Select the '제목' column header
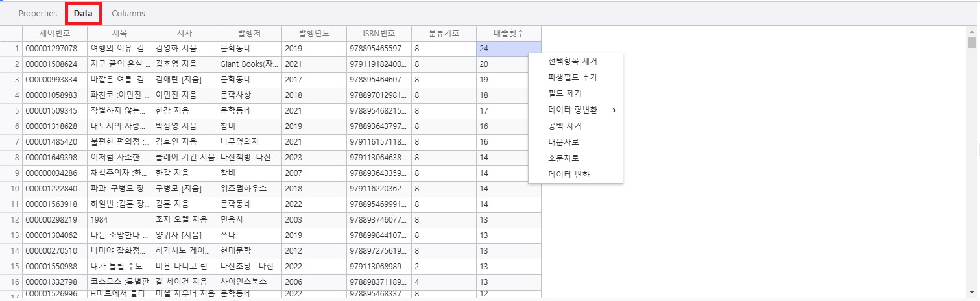Viewport: 980px width, 301px height. [x=119, y=33]
